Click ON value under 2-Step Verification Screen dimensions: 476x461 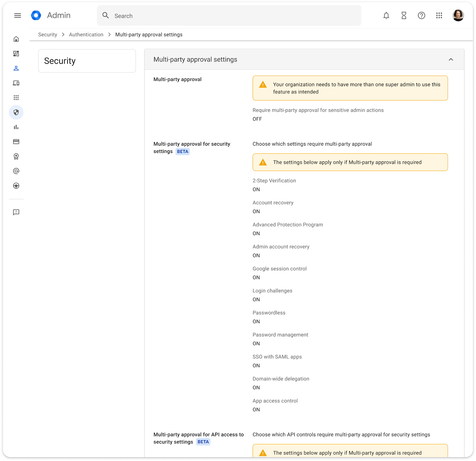pos(256,189)
